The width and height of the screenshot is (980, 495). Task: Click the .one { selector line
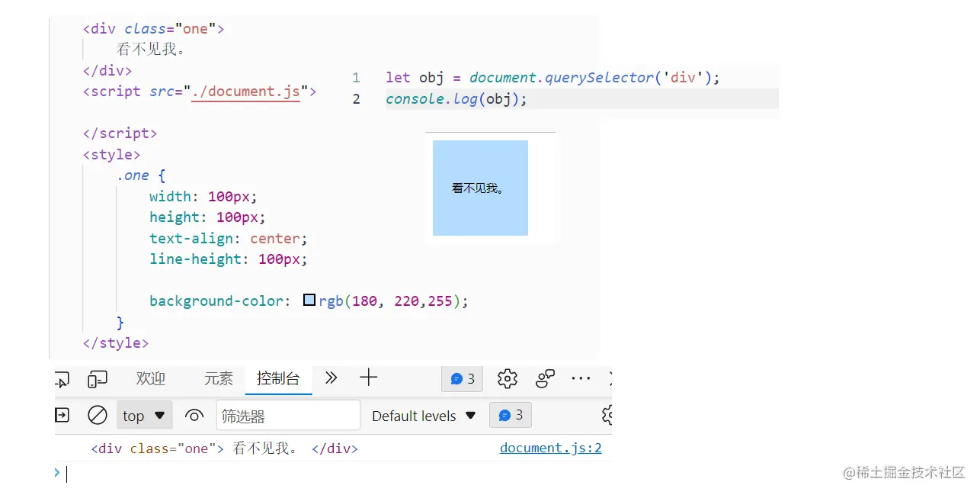(141, 175)
